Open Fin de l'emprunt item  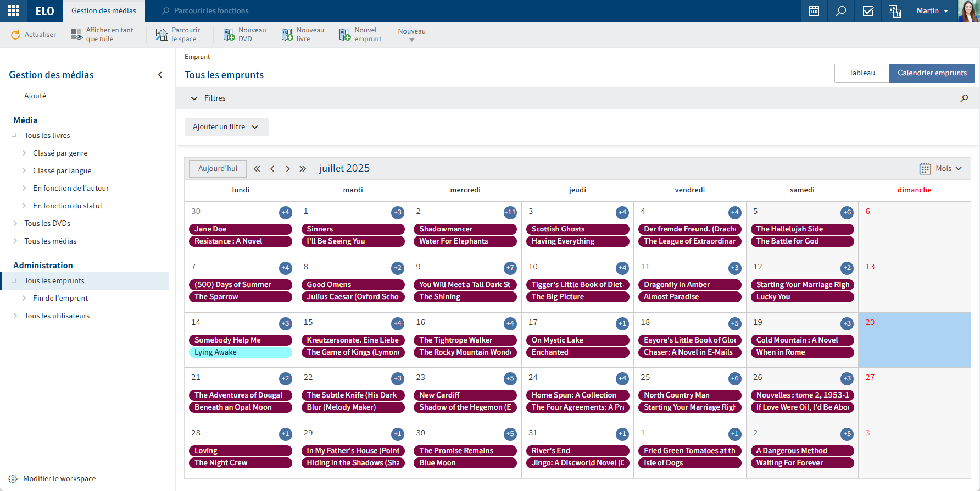(60, 299)
